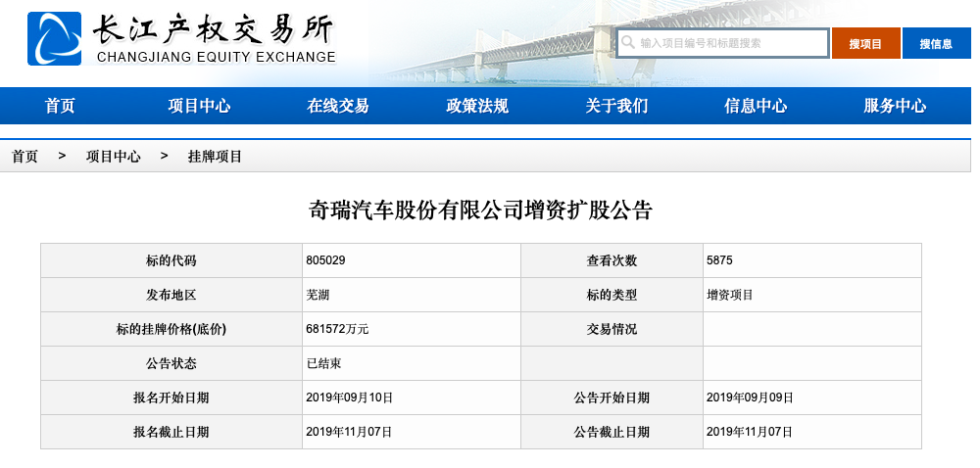Click 挂牌项目 in the breadcrumb

(215, 156)
